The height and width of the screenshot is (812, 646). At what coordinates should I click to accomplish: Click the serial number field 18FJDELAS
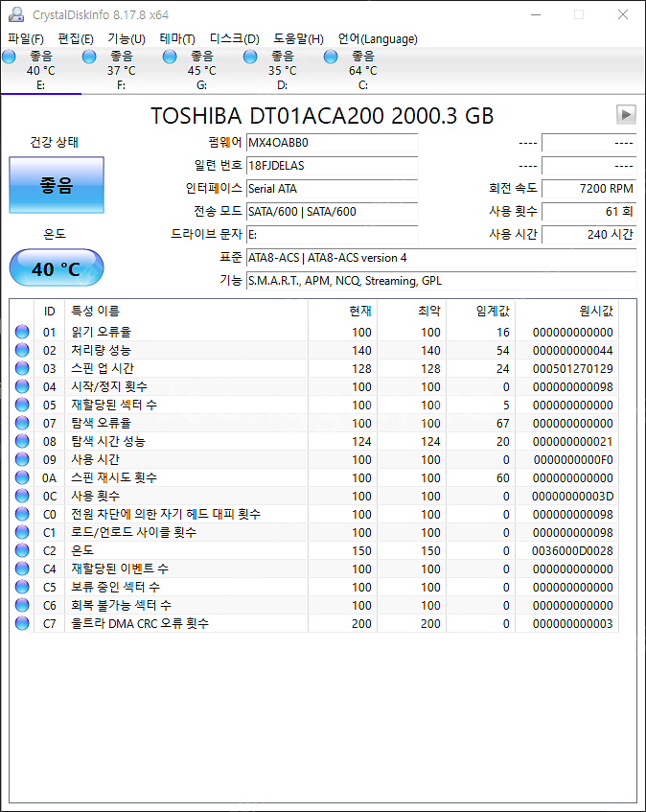[332, 166]
